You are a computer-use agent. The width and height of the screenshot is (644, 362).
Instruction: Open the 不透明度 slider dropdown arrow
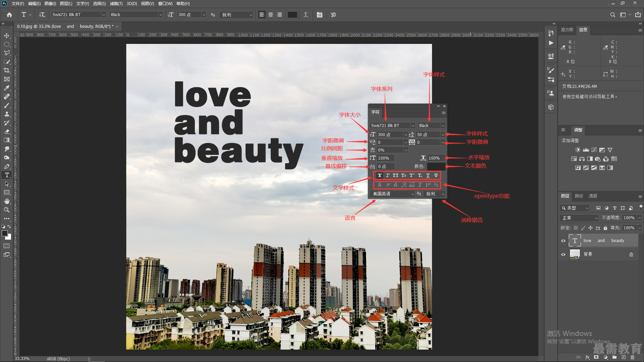point(640,218)
